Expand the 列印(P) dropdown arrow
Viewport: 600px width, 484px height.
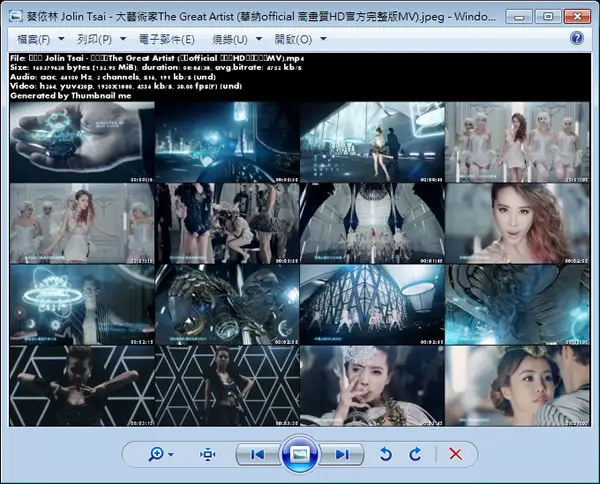click(x=123, y=39)
